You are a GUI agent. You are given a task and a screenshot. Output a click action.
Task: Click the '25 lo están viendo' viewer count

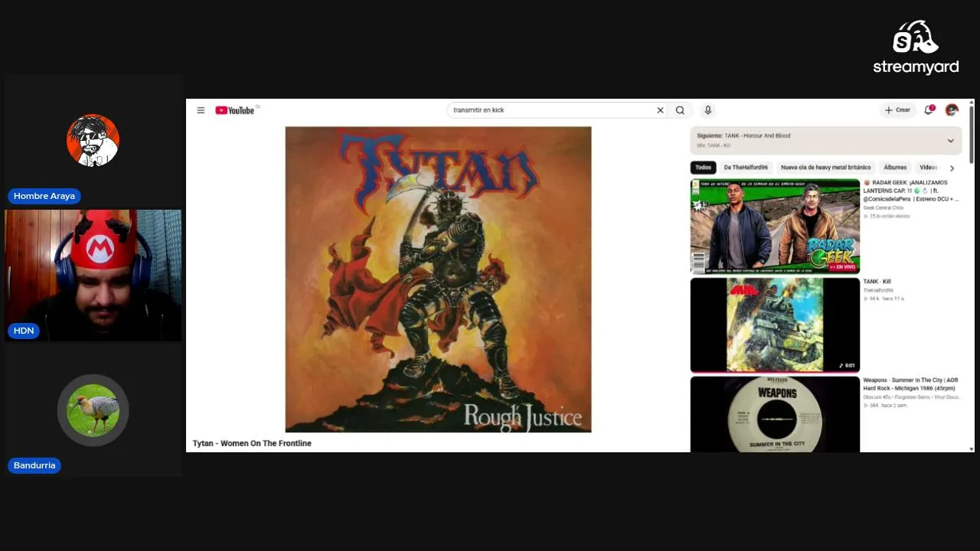click(887, 217)
